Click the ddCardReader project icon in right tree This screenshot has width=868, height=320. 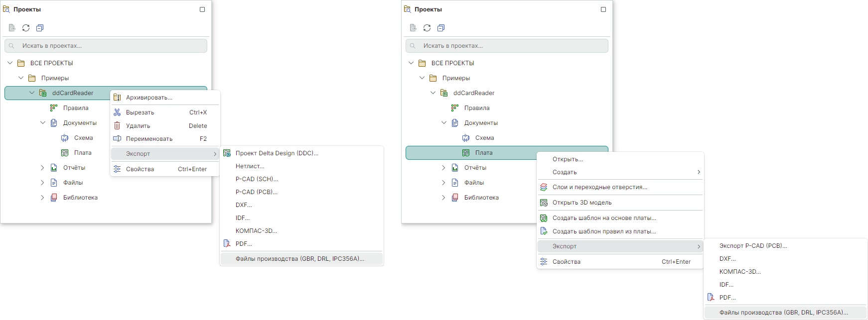point(444,93)
